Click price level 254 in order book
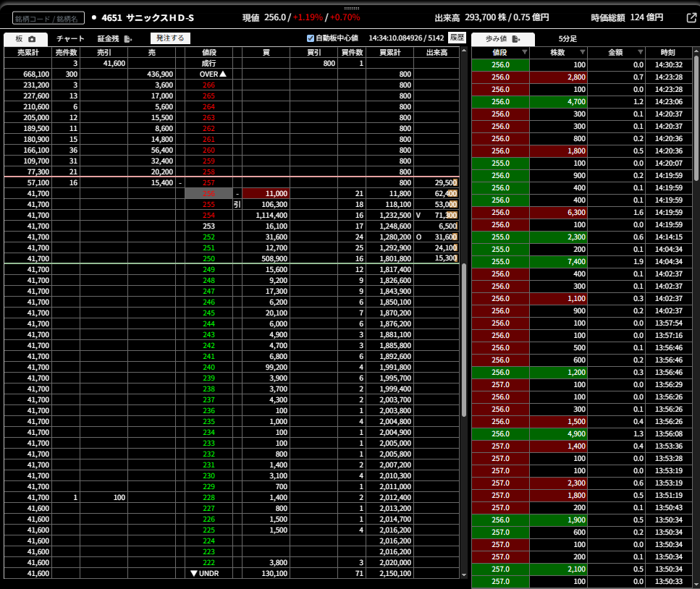The image size is (700, 589). [208, 215]
